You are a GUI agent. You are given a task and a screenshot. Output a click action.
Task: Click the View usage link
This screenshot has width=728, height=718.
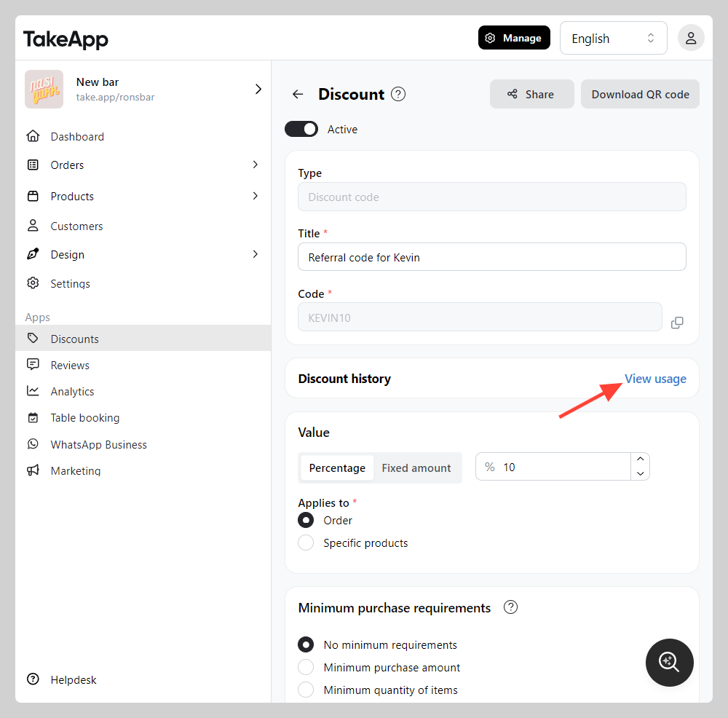(655, 379)
